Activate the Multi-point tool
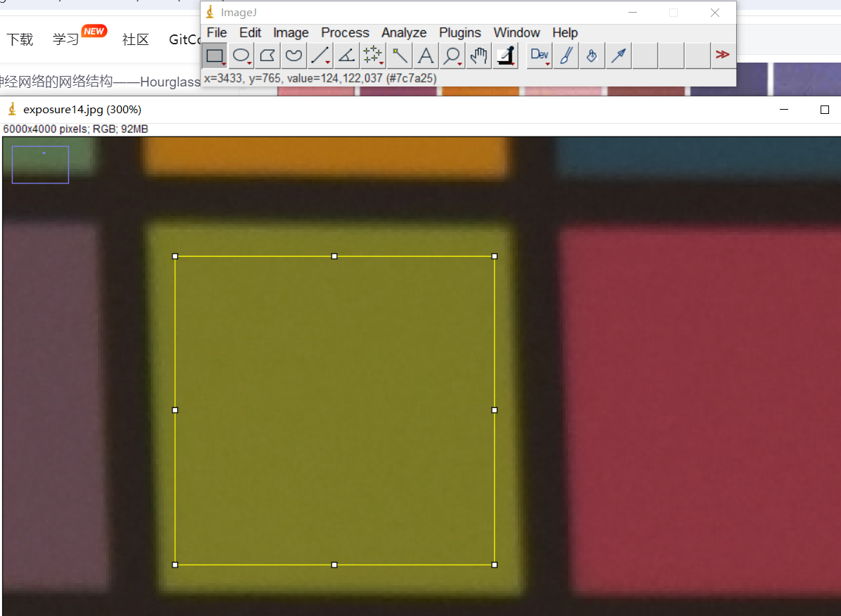The image size is (841, 616). point(372,56)
